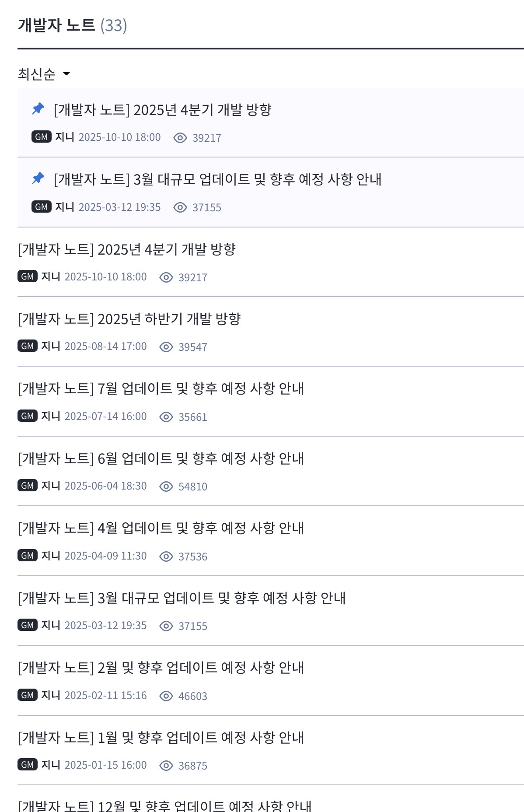
Task: Open 12월 및 향후 업데이트 예정 post
Action: pos(164,805)
